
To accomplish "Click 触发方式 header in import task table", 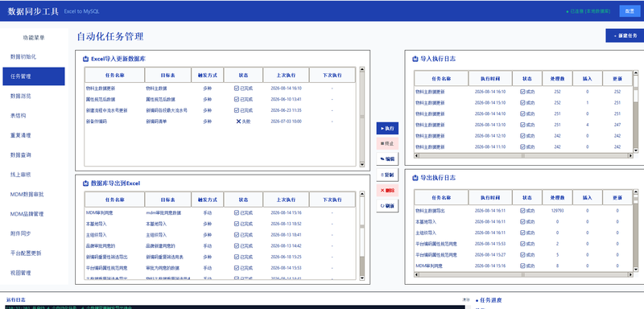I will pos(208,76).
